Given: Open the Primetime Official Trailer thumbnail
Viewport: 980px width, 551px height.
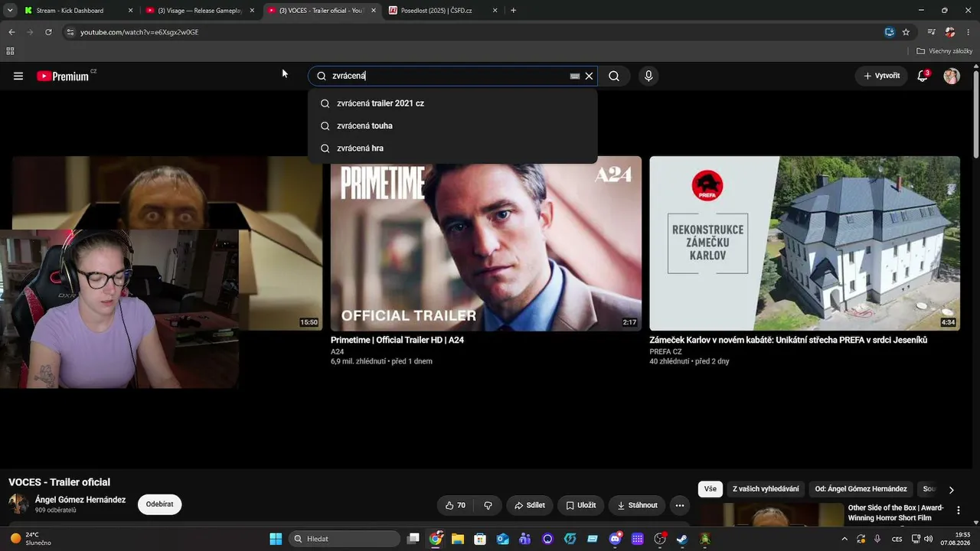Looking at the screenshot, I should click(486, 243).
